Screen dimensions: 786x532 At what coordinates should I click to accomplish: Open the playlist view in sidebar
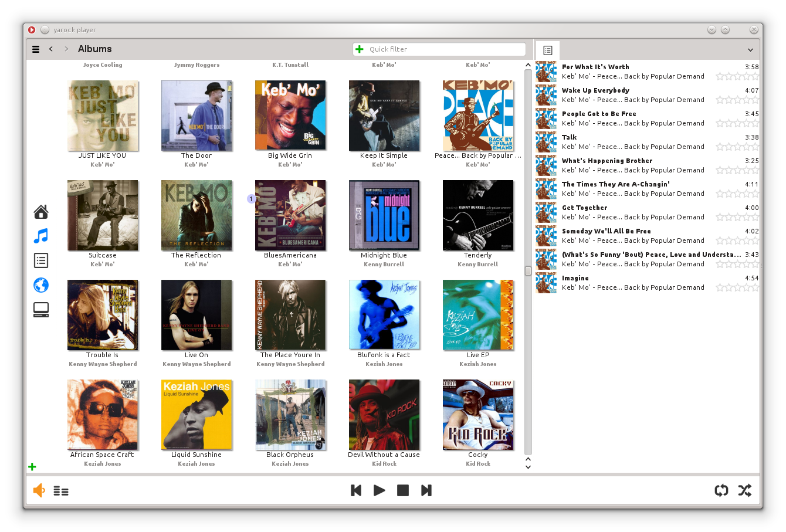[x=41, y=260]
